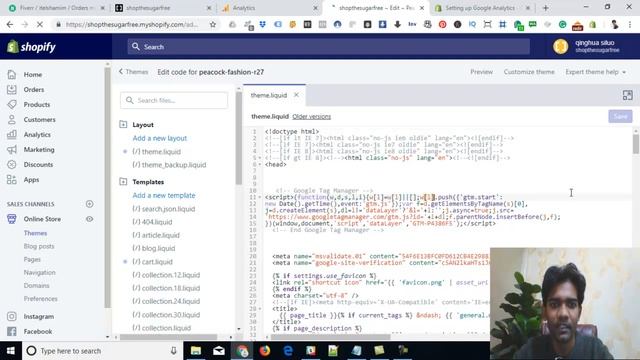This screenshot has height=360, width=640.
Task: Click Add a new template
Action: (x=164, y=196)
